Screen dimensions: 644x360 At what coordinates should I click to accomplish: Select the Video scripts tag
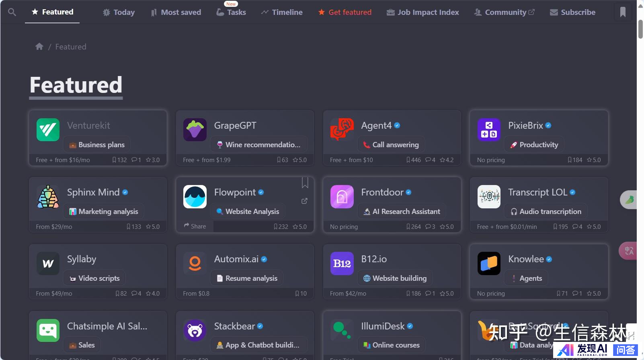(x=94, y=278)
